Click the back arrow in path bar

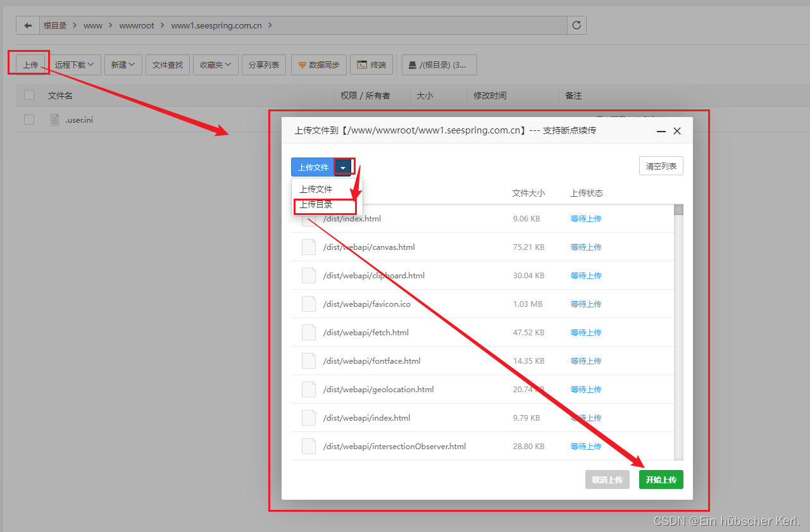click(27, 25)
